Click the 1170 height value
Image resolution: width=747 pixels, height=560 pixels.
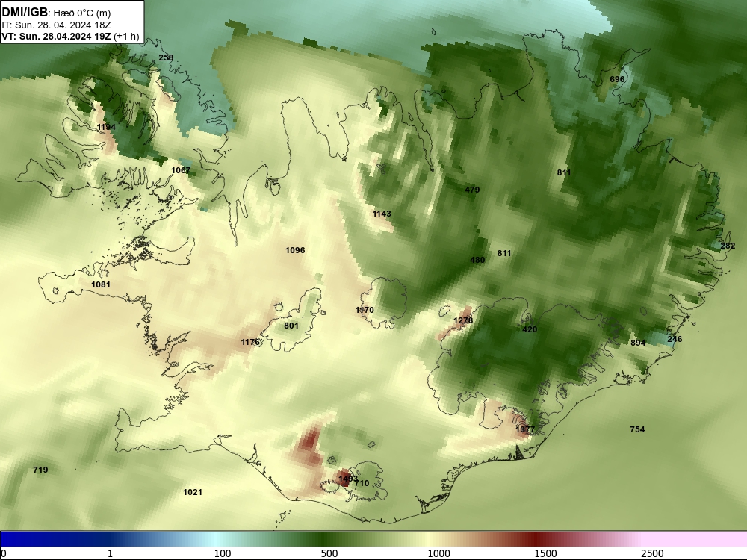coord(365,310)
